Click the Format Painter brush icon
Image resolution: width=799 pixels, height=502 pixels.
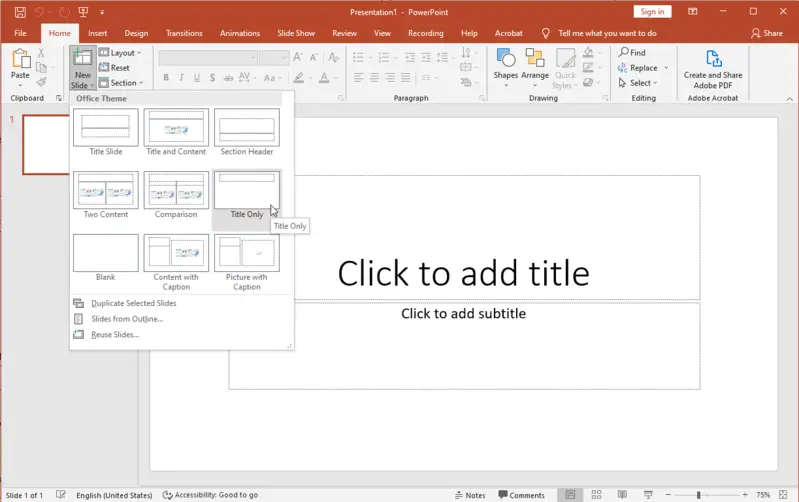41,82
